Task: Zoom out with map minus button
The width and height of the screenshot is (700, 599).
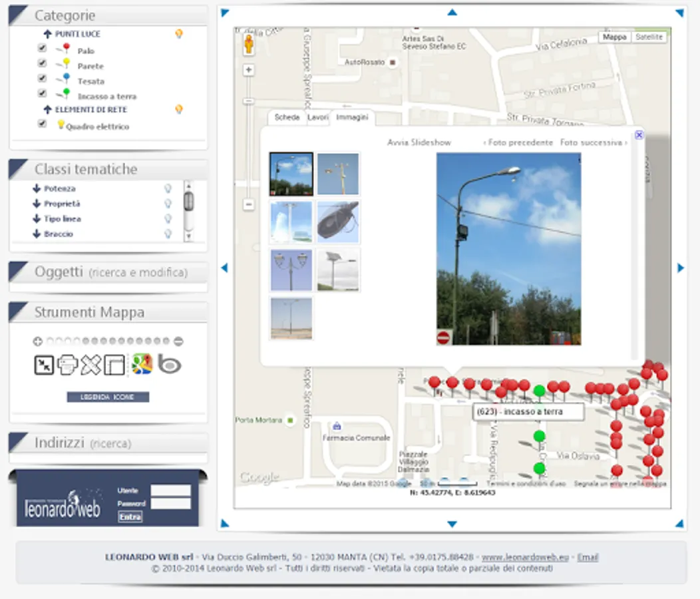Action: coord(249,204)
